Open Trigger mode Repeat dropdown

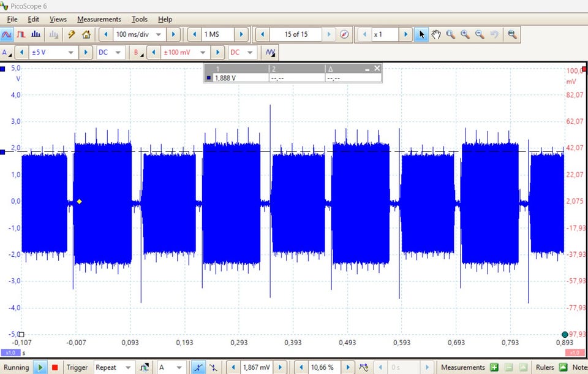(127, 367)
